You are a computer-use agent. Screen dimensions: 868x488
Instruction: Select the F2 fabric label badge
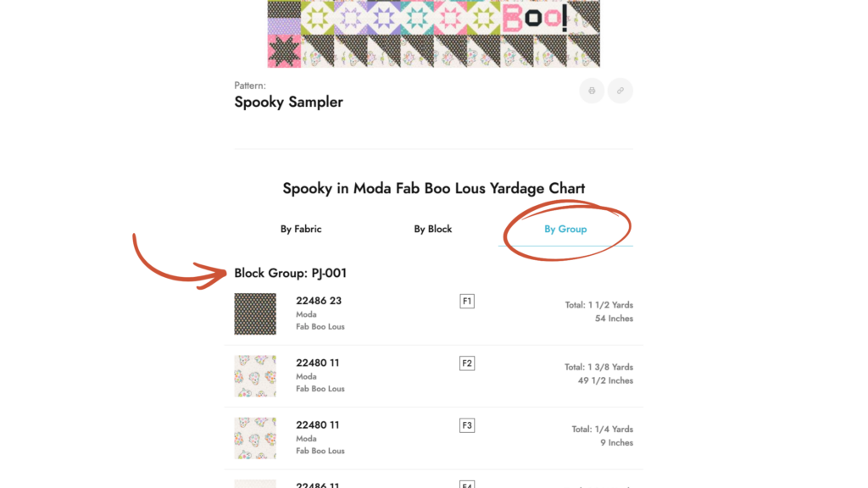pyautogui.click(x=467, y=363)
